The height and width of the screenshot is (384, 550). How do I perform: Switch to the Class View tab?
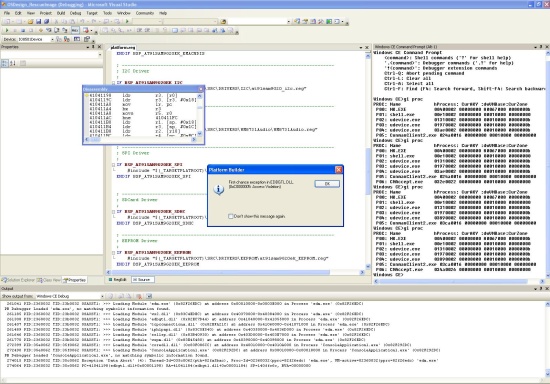(49, 280)
